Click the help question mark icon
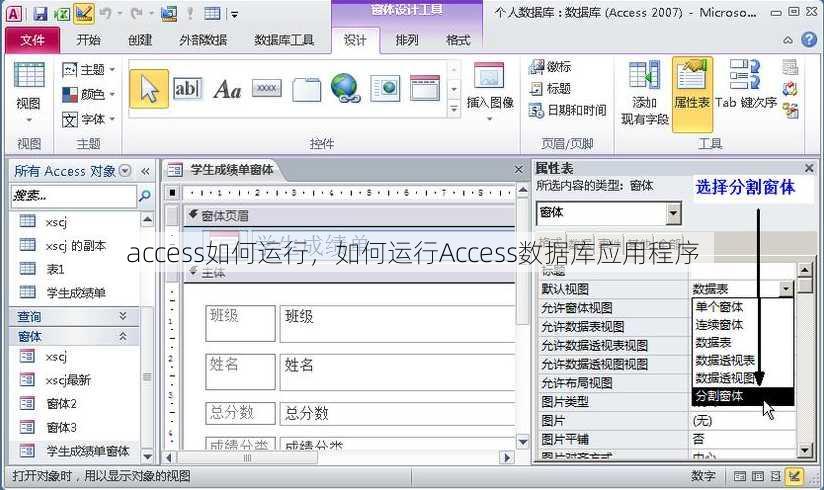 tap(809, 39)
